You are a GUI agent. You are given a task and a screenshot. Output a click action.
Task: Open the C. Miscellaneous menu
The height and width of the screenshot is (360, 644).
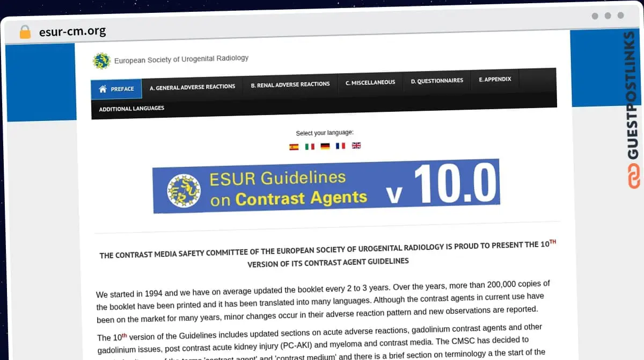click(370, 83)
